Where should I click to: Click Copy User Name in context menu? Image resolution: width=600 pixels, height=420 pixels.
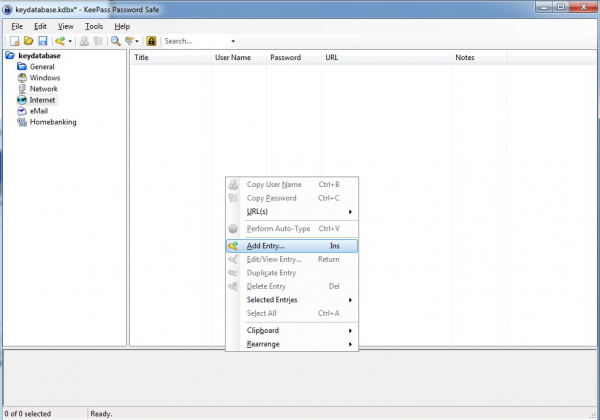click(x=292, y=184)
